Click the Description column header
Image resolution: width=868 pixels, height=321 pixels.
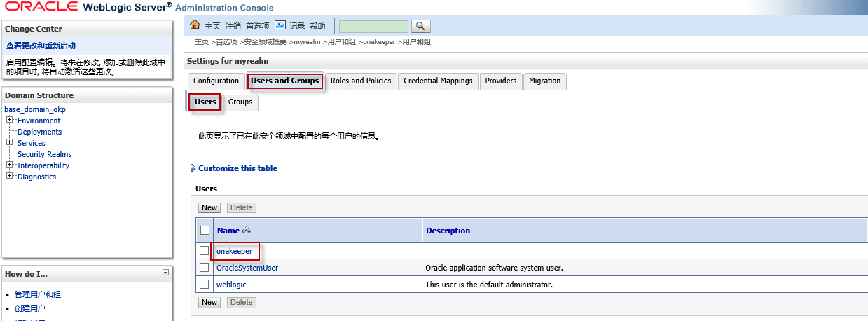pos(448,231)
